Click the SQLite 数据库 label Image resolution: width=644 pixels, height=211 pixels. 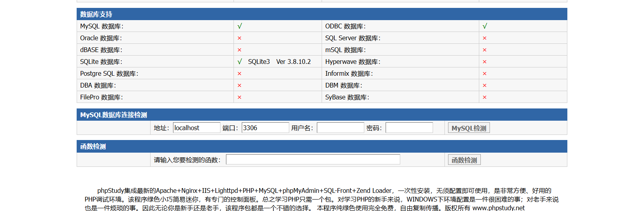point(101,62)
